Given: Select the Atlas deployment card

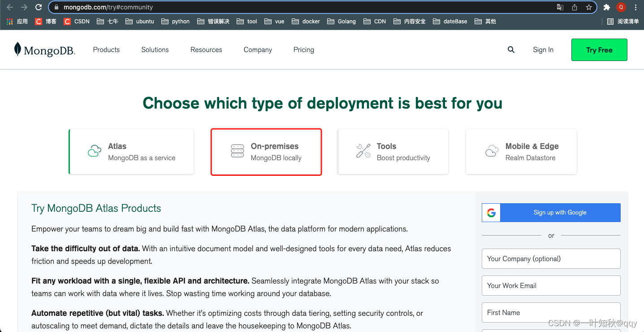Looking at the screenshot, I should [131, 152].
